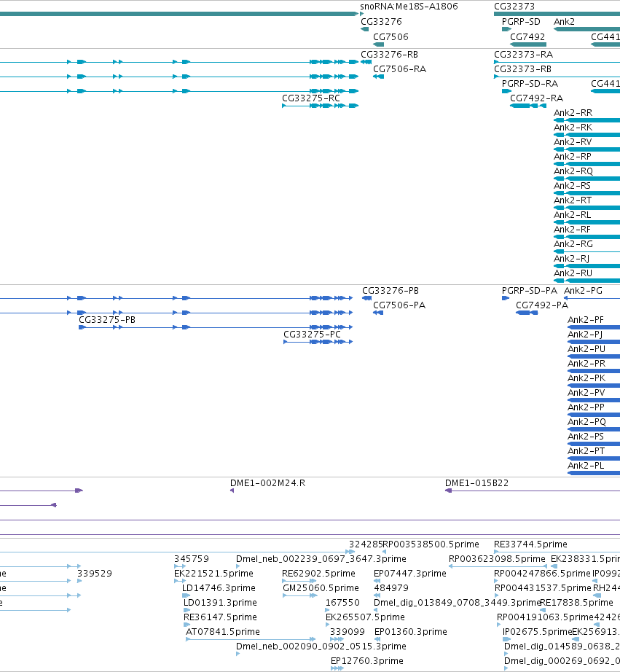The image size is (620, 672).
Task: Select the Ank2-PJ protein label
Action: click(585, 335)
